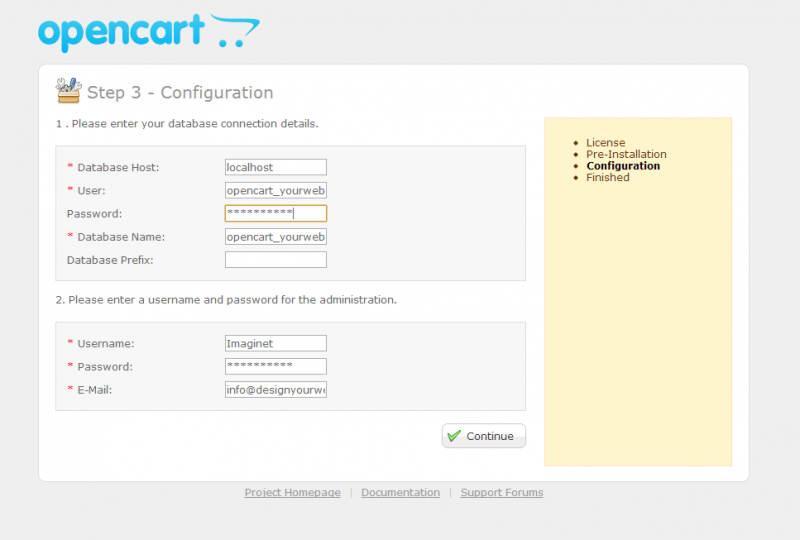Focus the admin Username field containing Imaginet
The image size is (800, 540).
tap(276, 343)
